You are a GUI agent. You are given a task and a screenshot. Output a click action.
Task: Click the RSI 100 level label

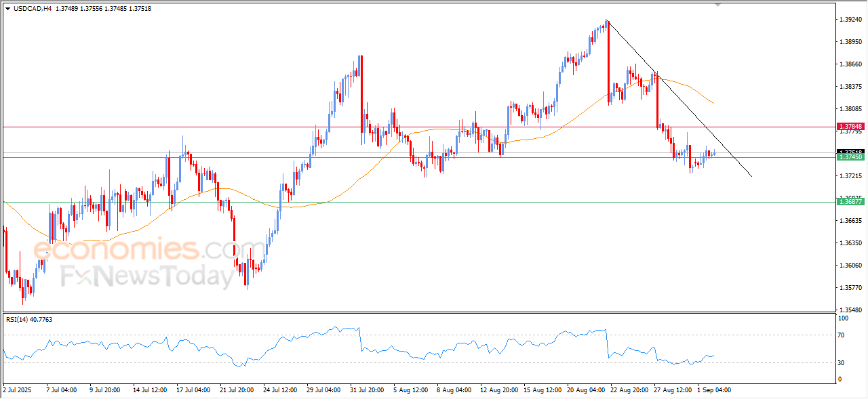(x=844, y=318)
